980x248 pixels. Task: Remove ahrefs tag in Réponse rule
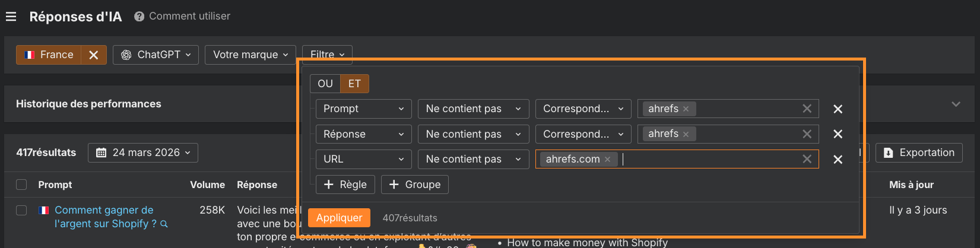(x=686, y=134)
